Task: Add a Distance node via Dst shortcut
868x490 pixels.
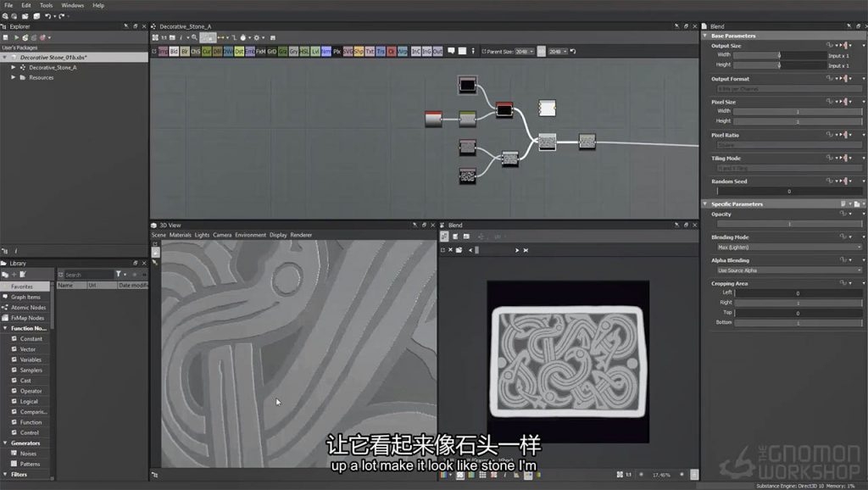Action: tap(239, 52)
